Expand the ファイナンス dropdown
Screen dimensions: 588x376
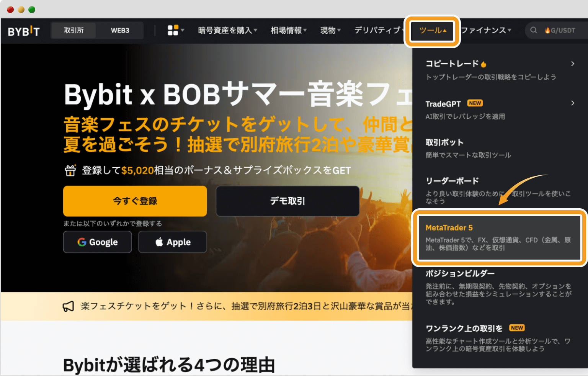[486, 30]
